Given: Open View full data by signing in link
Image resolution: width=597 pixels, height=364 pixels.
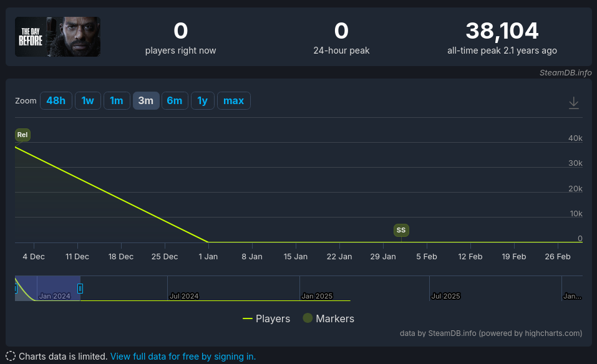Looking at the screenshot, I should 183,357.
